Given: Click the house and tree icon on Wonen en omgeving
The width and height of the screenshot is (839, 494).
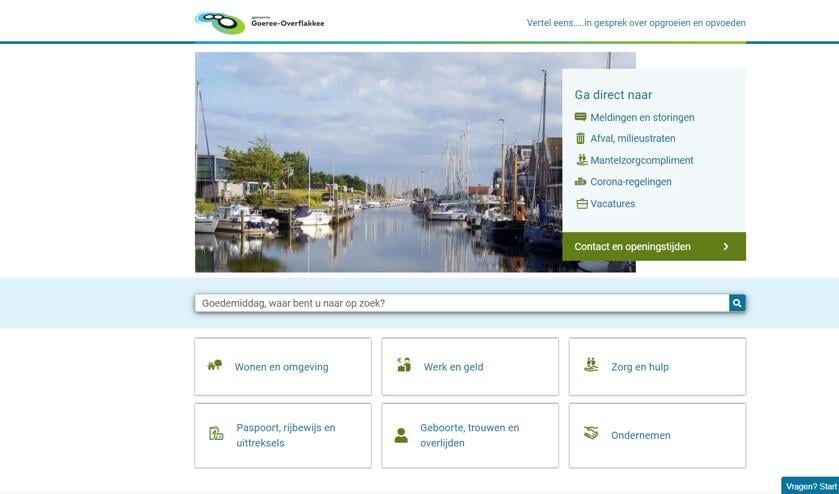Looking at the screenshot, I should (215, 365).
